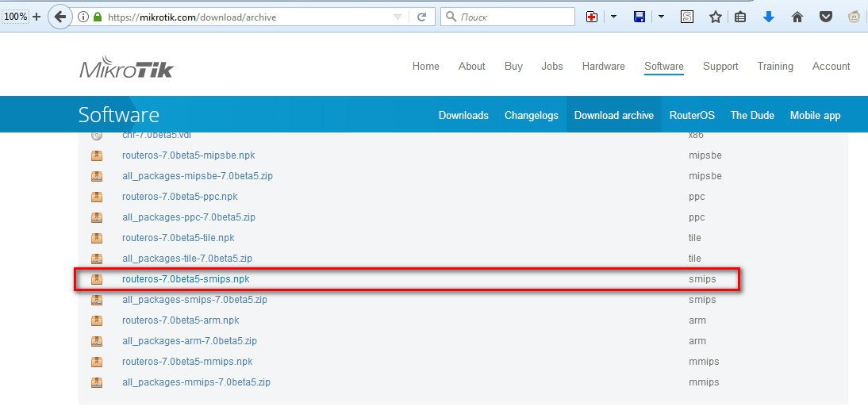868x418 pixels.
Task: Open the bookmarks list icon
Action: (740, 17)
